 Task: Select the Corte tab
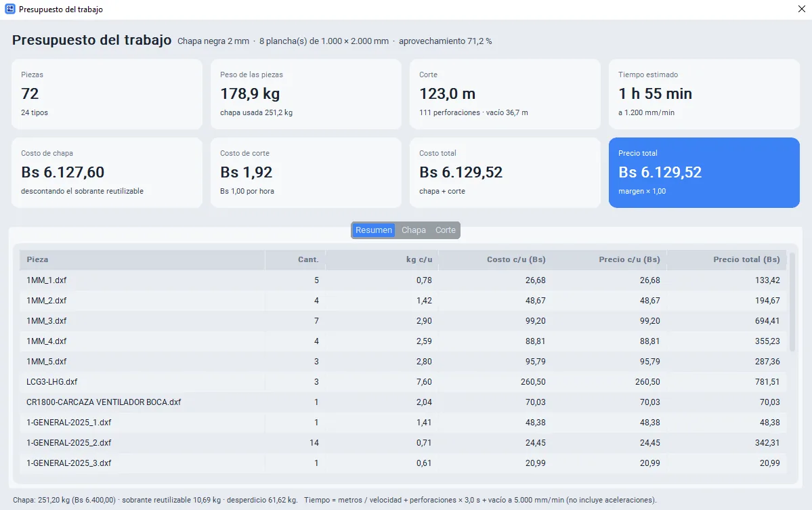[x=446, y=230]
